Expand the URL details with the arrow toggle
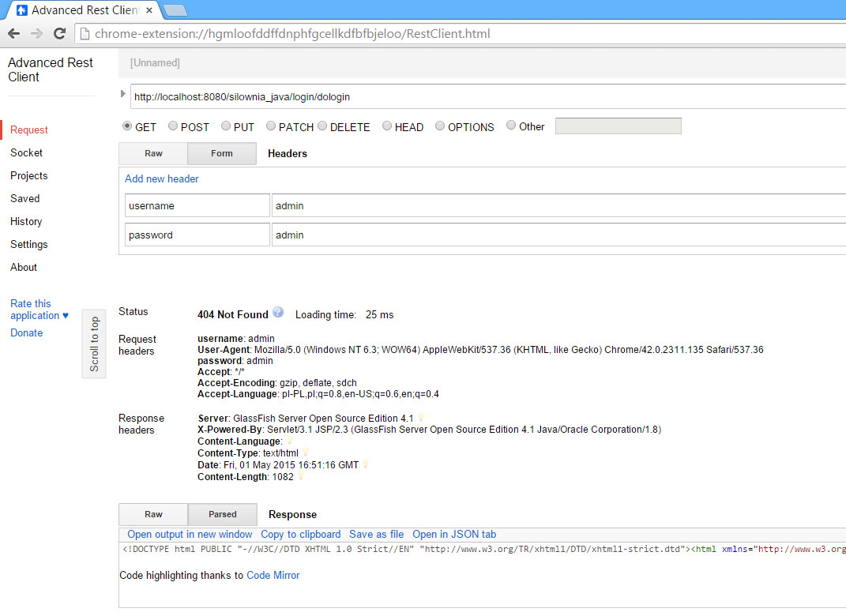The image size is (846, 616). click(122, 92)
